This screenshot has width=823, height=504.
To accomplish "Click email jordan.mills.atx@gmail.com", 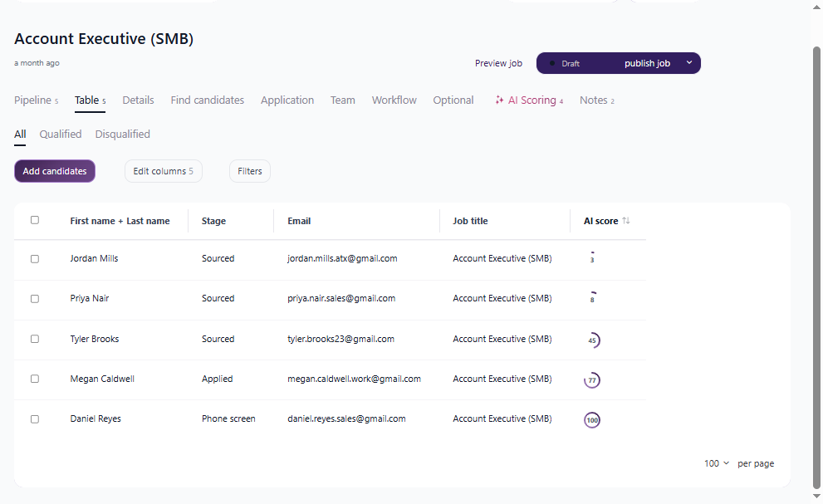I will tap(342, 258).
